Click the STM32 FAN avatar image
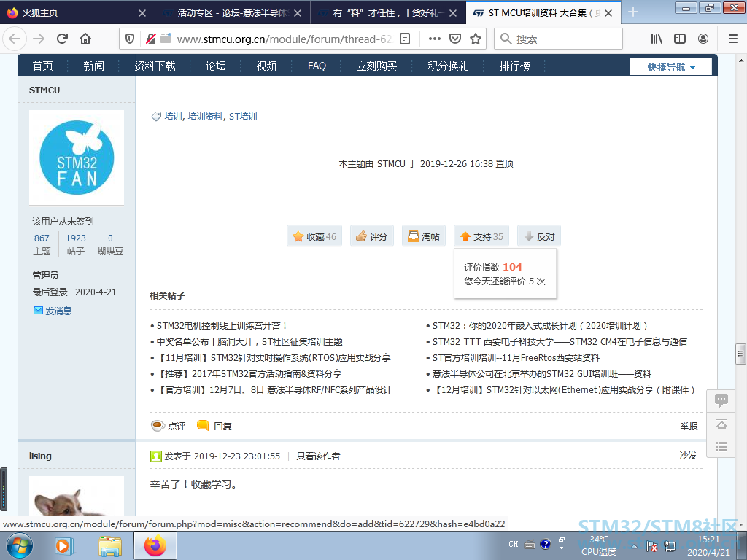Screen dimensions: 747x560 coord(77,157)
